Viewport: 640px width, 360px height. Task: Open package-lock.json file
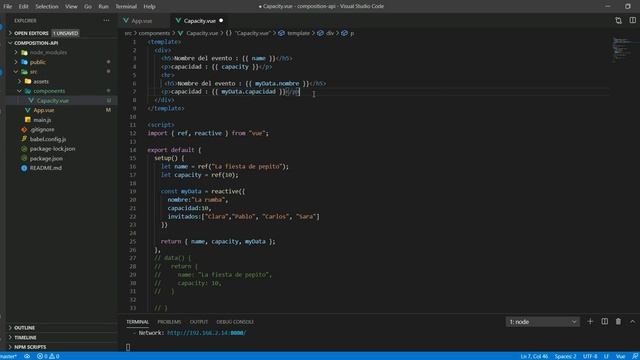pyautogui.click(x=52, y=149)
